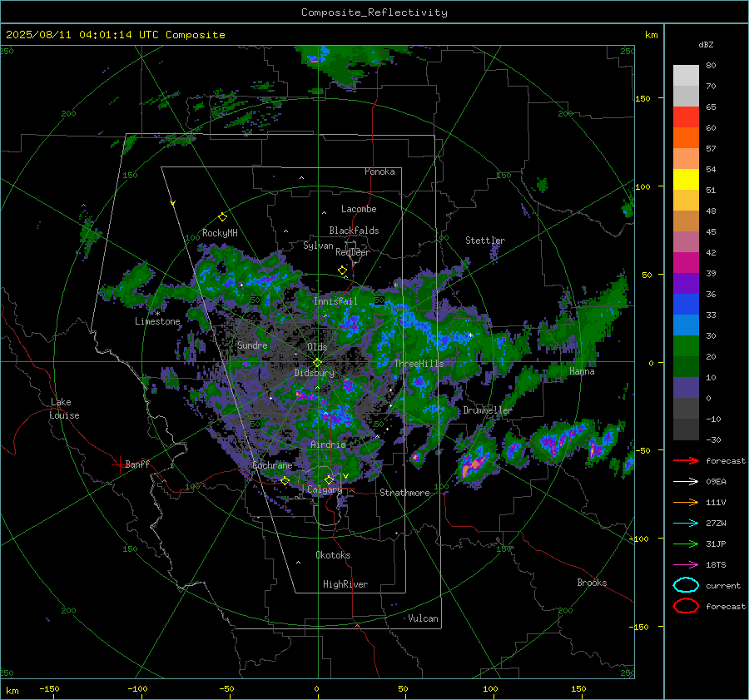This screenshot has height=700, width=749.
Task: Click the cyan 'current' ellipse legend symbol
Action: 686,585
